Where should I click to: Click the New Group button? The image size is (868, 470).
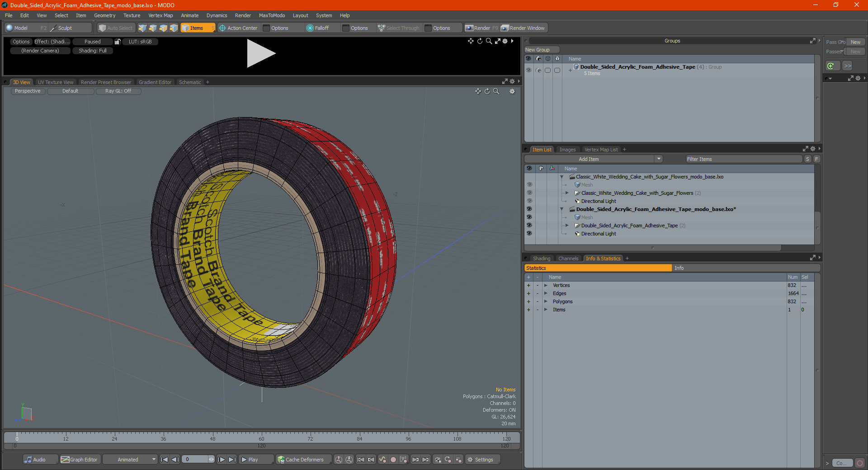[542, 50]
